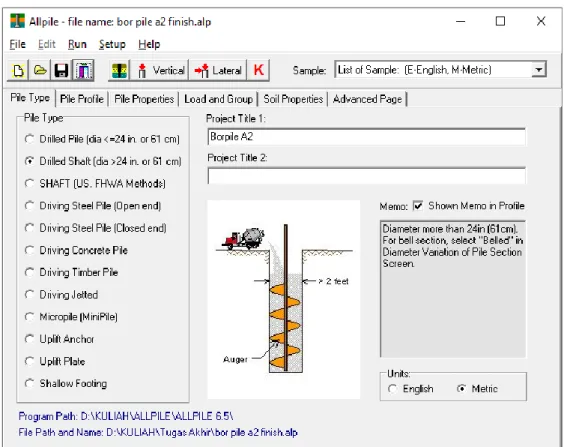Click the auger pile illustration image
Screen dimensions: 564x447
(284, 300)
